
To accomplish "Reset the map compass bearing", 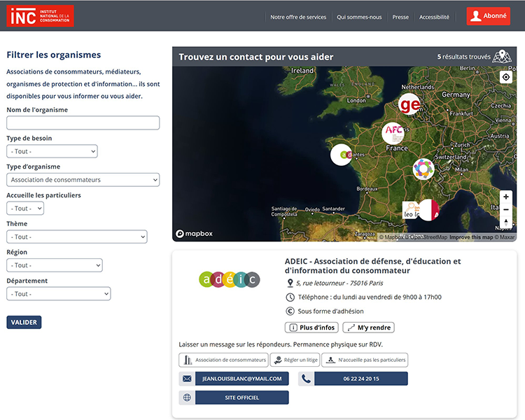I will [x=505, y=222].
